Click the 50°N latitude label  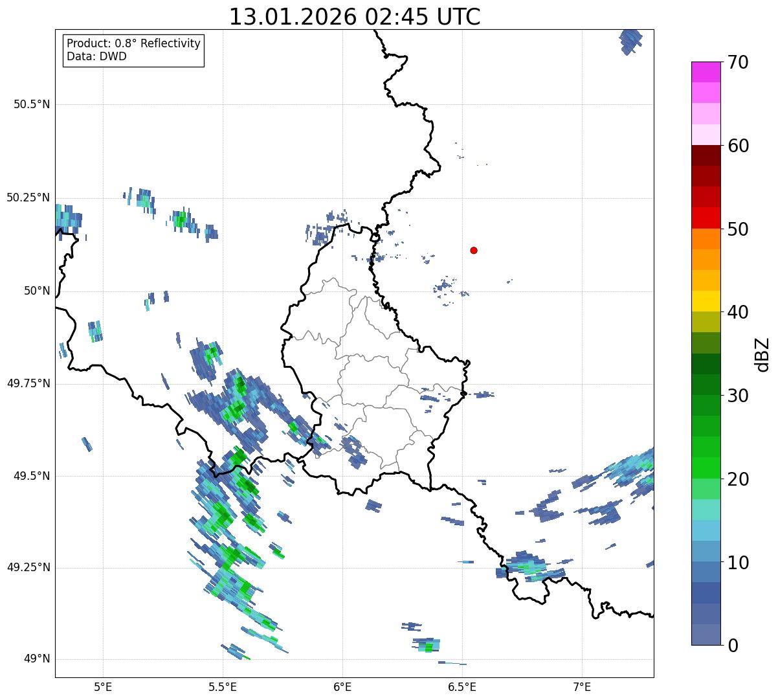coord(38,291)
